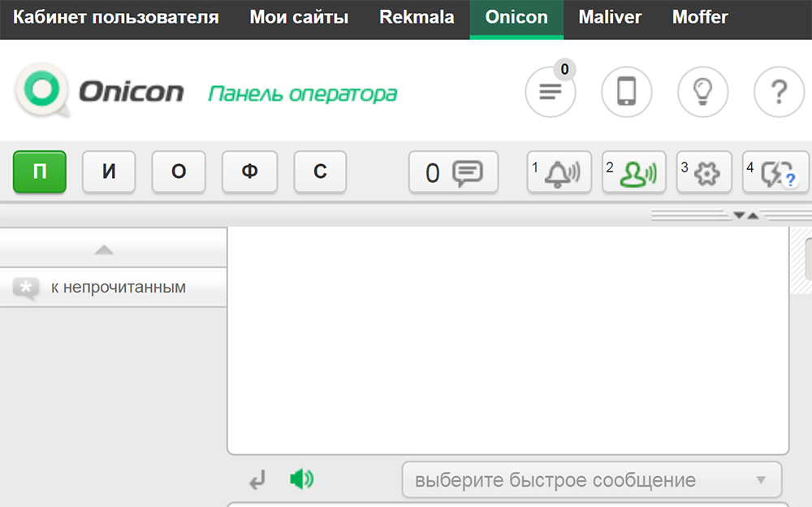Image resolution: width=812 pixels, height=507 pixels.
Task: Open the Мои сайты menu
Action: (299, 17)
